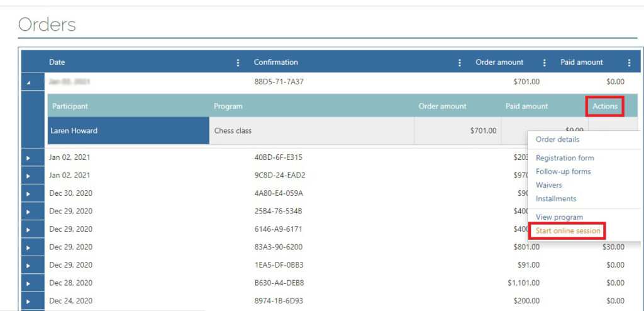Click the Participant sub-table header
This screenshot has height=311, width=644.
(x=70, y=106)
